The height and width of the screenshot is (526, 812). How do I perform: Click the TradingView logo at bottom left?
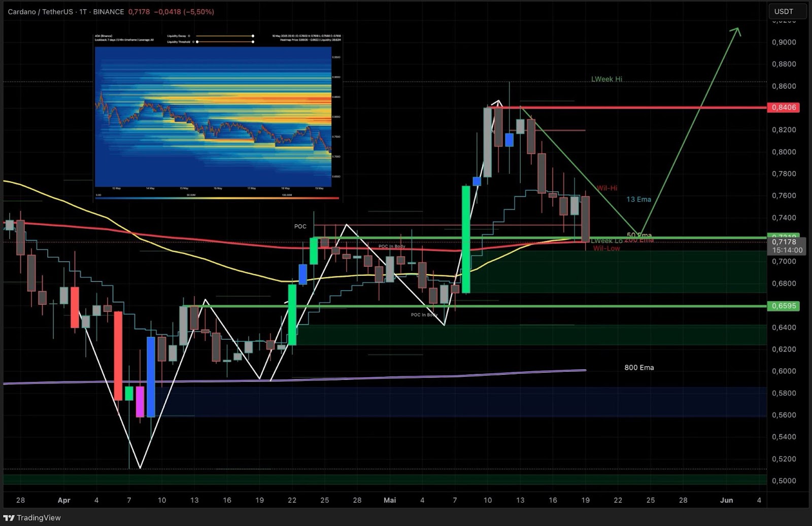coord(31,517)
